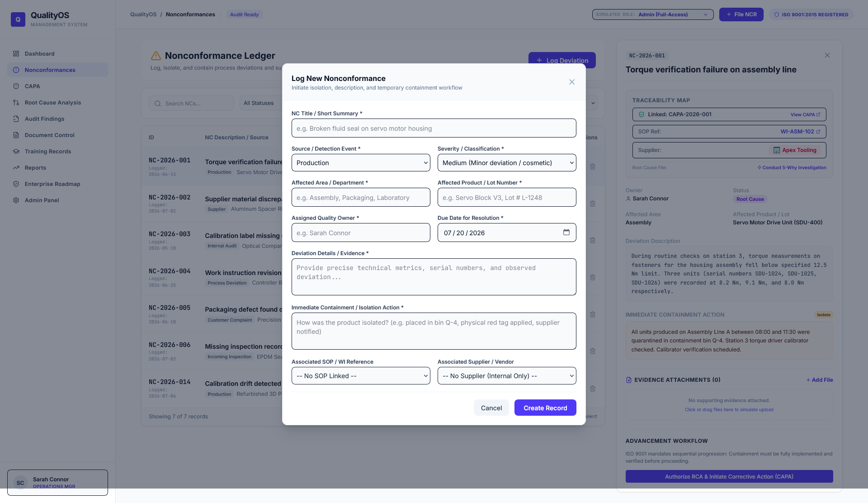868x503 pixels.
Task: Click the Cancel button
Action: (x=491, y=408)
